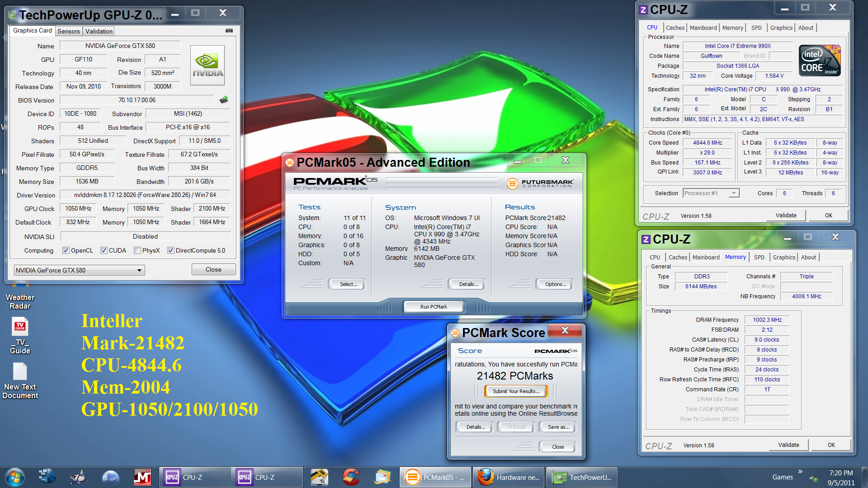This screenshot has width=868, height=488.
Task: Open the Processor #1 selection dropdown
Action: [x=711, y=193]
